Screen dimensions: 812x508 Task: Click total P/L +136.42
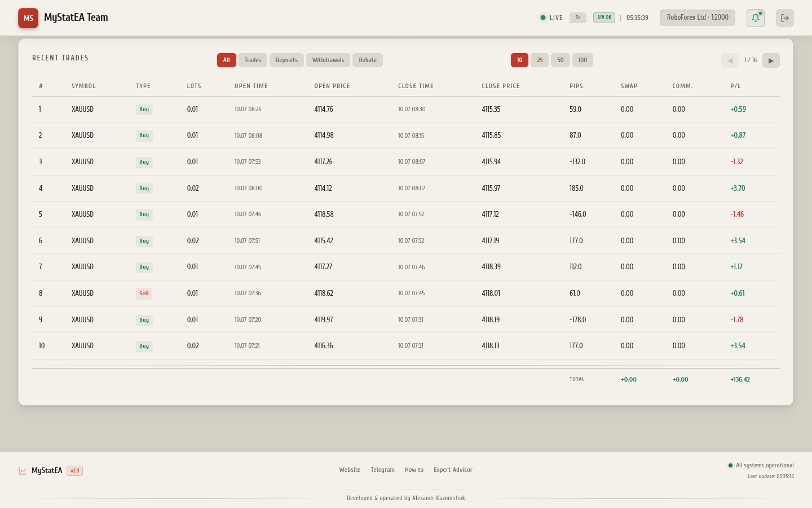[x=740, y=380]
